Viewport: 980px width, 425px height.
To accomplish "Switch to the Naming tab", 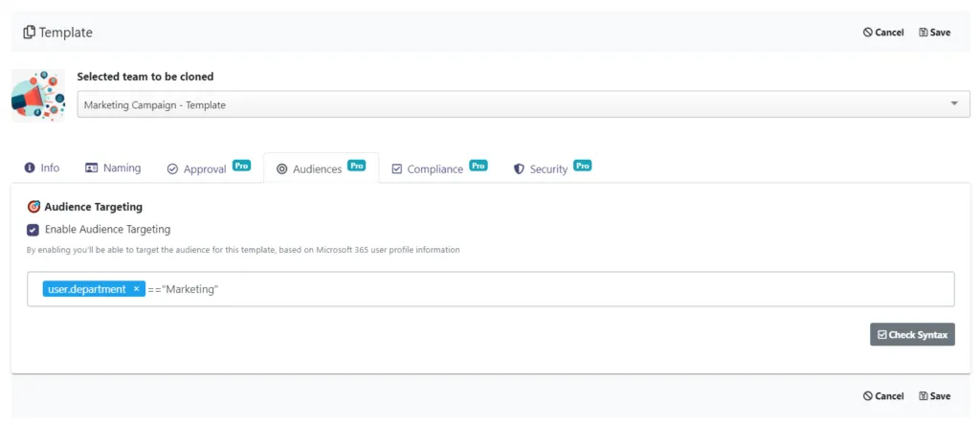I will tap(113, 168).
